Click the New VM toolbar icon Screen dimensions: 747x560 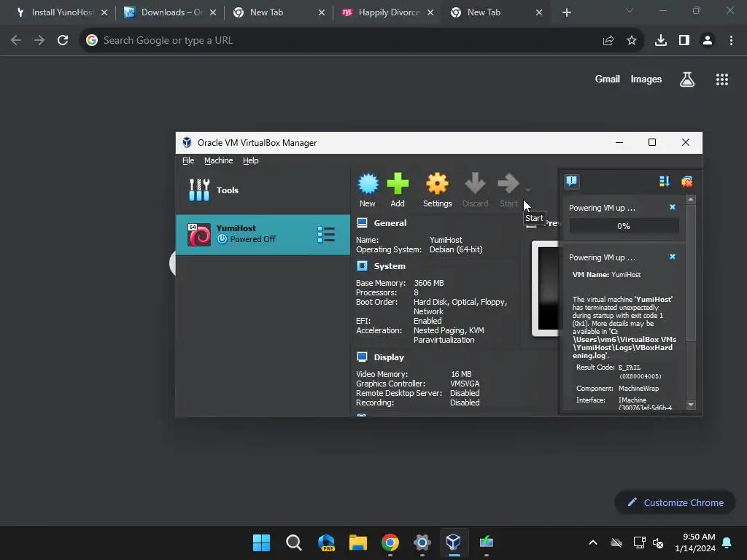[368, 190]
